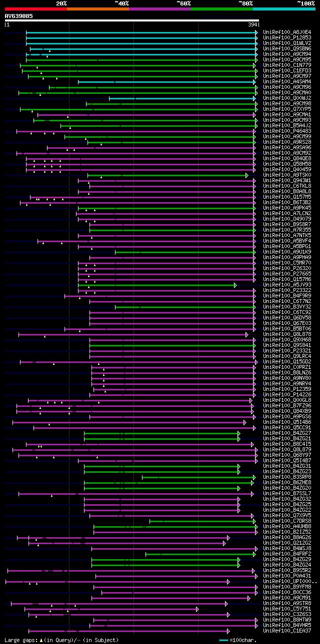Click the red 20% identity legend swatch
Viewport: 320px width, 644px height.
(35, 8)
